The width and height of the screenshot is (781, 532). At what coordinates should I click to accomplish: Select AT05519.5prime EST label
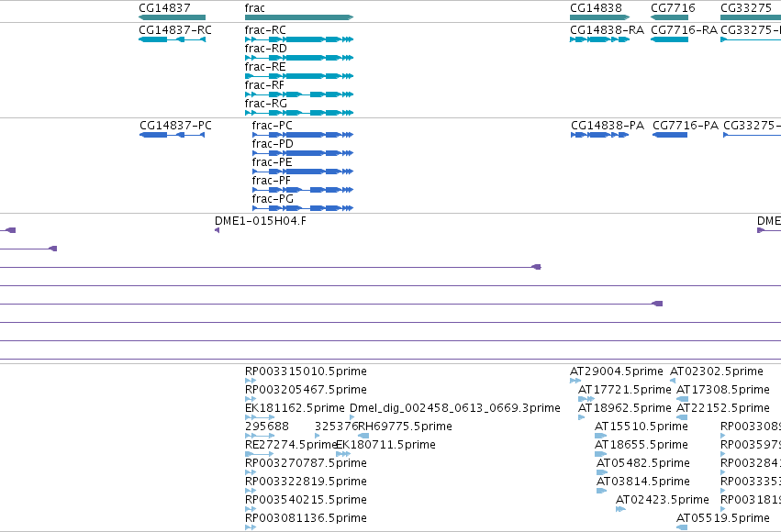(723, 518)
